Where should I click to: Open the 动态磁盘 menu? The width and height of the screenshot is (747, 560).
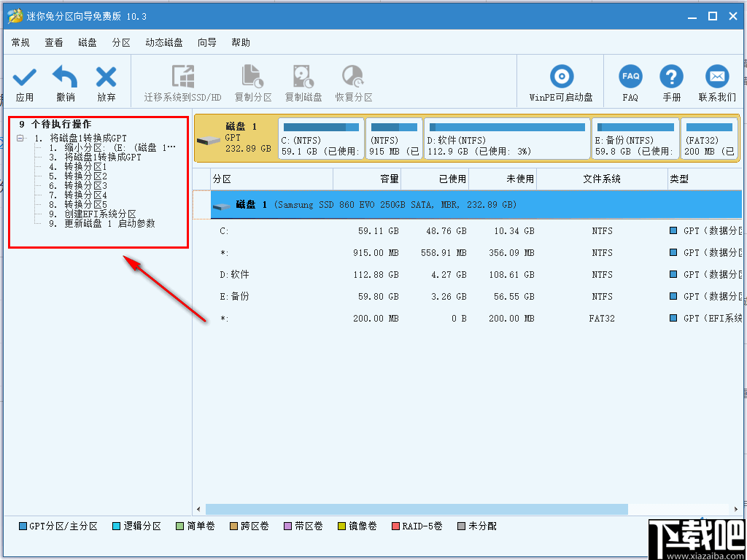point(164,42)
